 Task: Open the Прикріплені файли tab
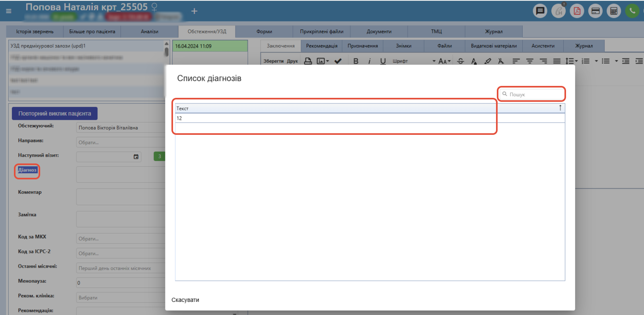click(322, 31)
